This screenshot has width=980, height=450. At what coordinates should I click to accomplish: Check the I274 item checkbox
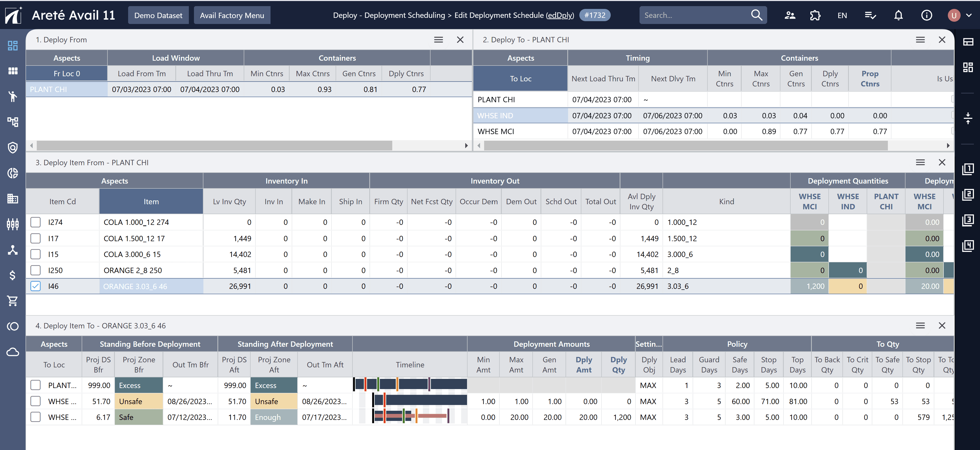coord(35,222)
